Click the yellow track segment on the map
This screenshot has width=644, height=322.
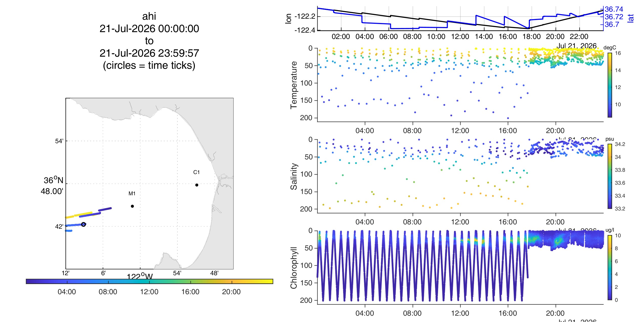coord(79,215)
